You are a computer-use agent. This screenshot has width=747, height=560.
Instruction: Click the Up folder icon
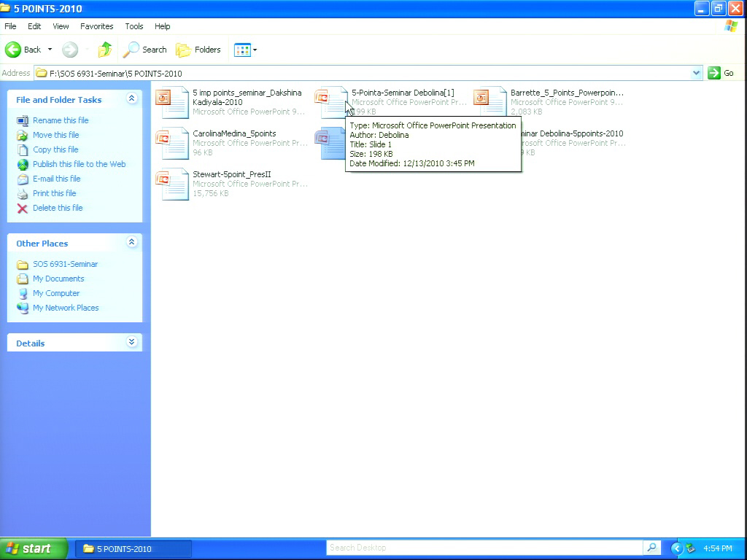pyautogui.click(x=105, y=50)
